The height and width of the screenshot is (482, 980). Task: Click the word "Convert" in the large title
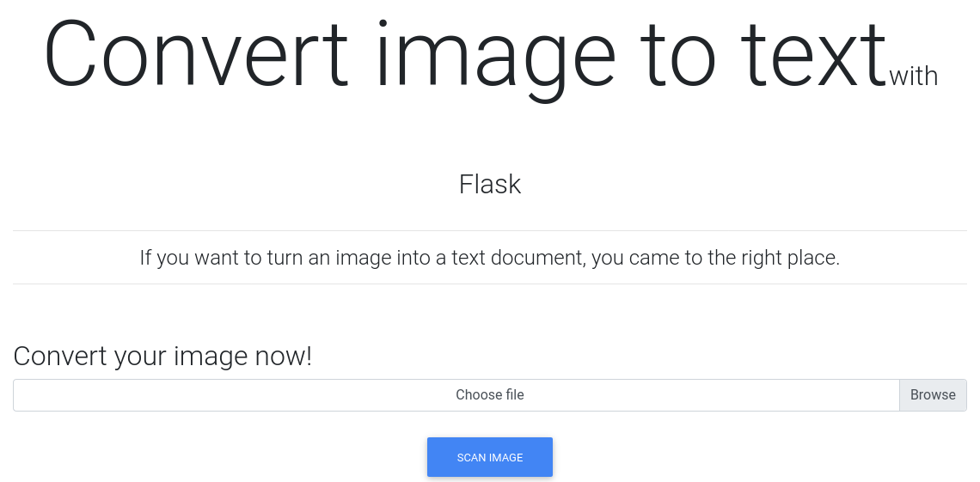195,55
